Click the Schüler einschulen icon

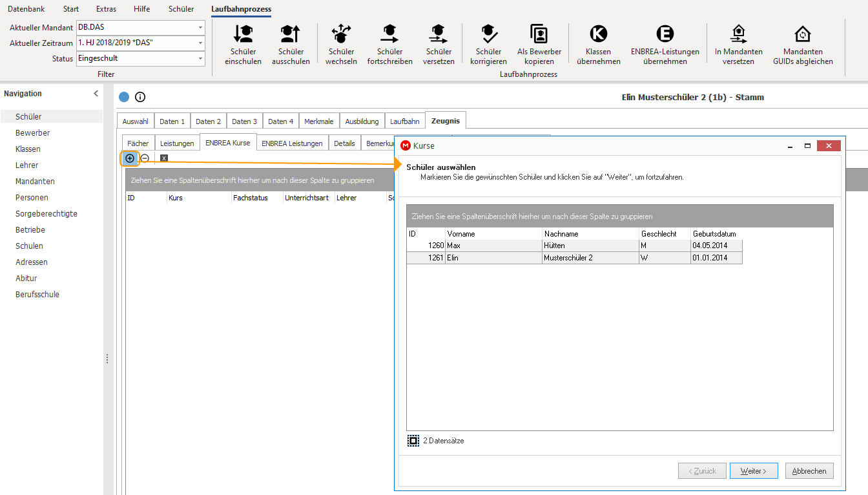tap(243, 33)
